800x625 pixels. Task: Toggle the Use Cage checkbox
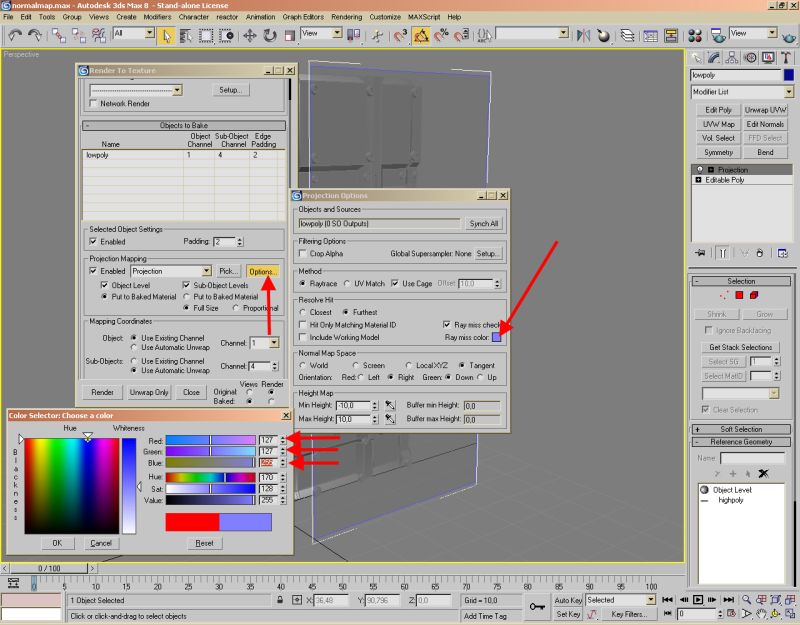pos(394,282)
